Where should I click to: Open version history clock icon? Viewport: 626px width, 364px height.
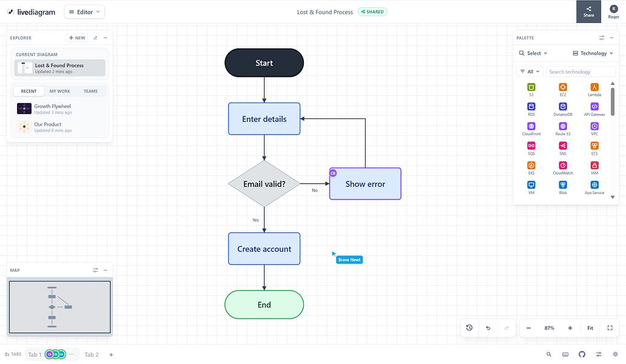point(469,328)
